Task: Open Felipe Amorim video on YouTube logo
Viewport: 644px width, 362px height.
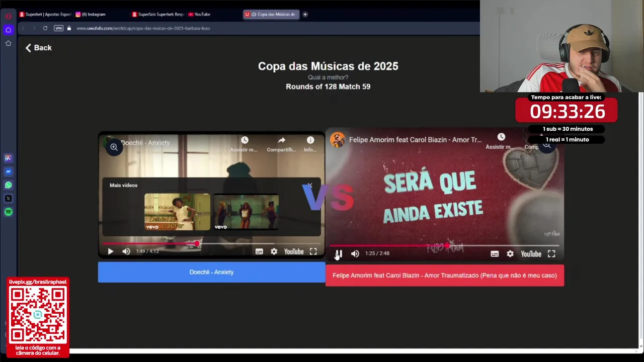Action: [x=531, y=254]
